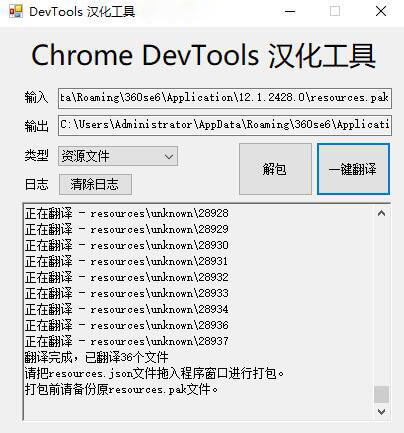Open the 资源文件 type dropdown
The width and height of the screenshot is (404, 433).
(118, 156)
